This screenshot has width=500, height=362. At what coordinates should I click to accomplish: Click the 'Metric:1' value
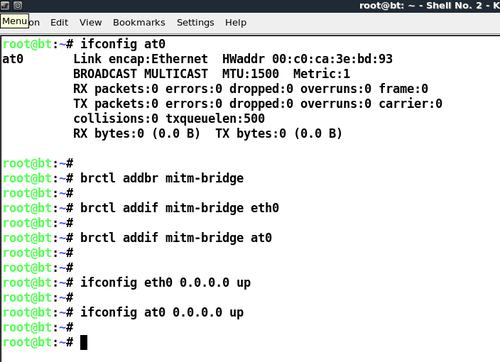coord(321,74)
